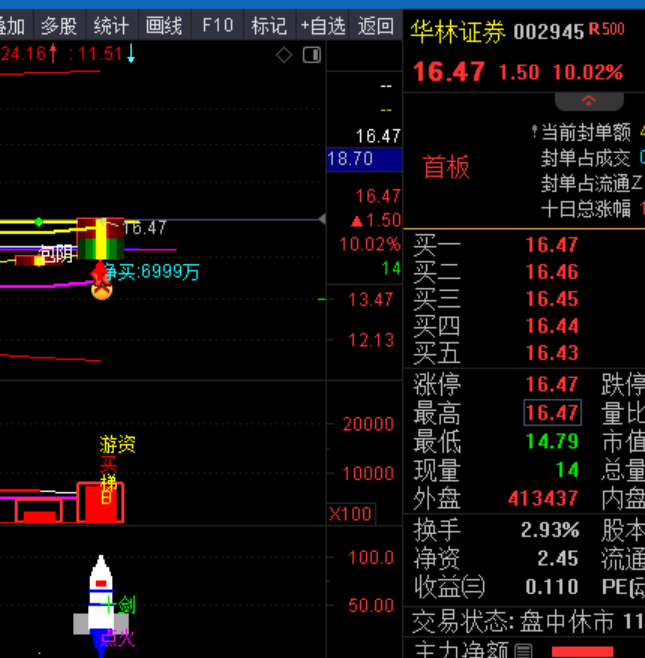Click the 主力净额 list icon
The height and width of the screenshot is (658, 645).
click(523, 651)
